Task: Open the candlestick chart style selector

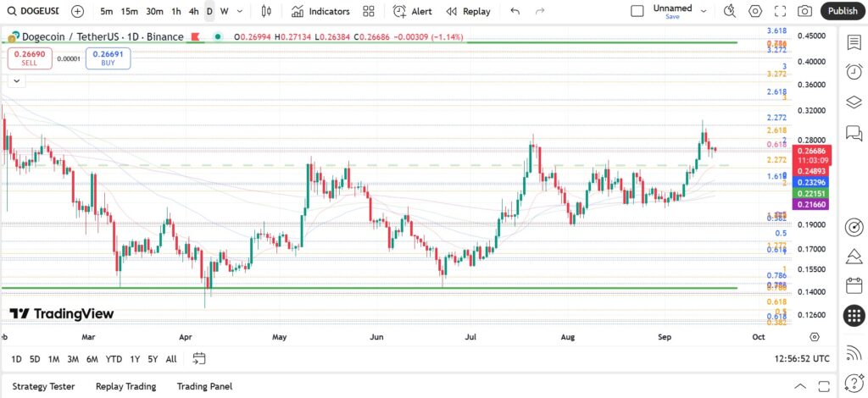Action: click(x=266, y=11)
